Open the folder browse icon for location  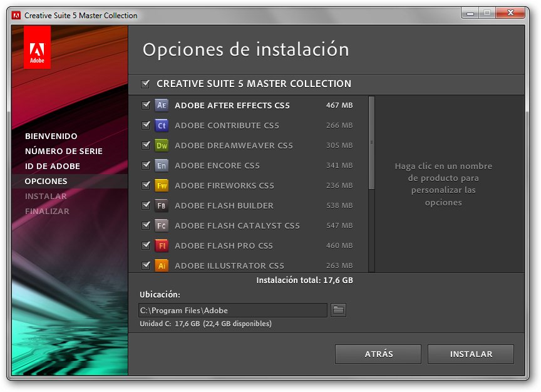338,310
